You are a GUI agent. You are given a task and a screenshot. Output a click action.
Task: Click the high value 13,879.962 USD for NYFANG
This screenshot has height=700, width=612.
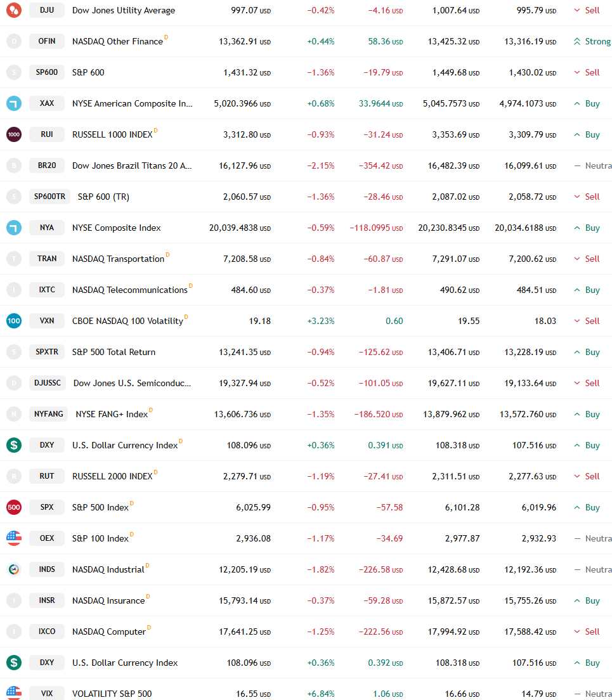452,414
